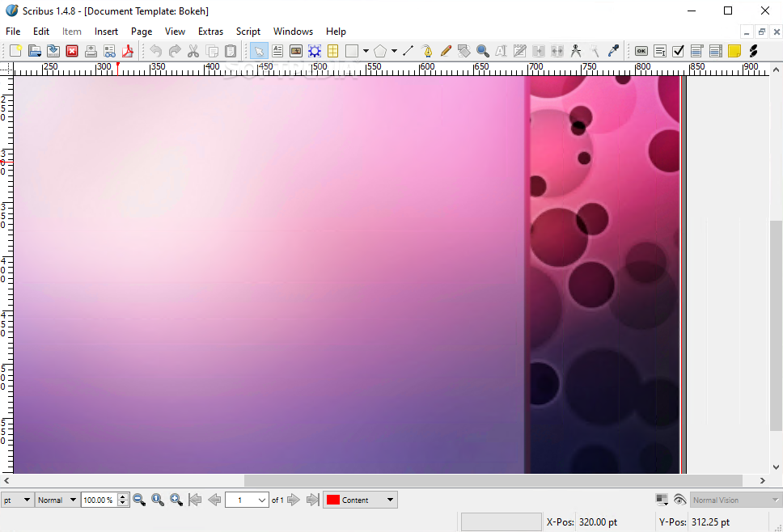This screenshot has height=532, width=783.
Task: Select the Eye Dropper tool
Action: click(x=613, y=51)
